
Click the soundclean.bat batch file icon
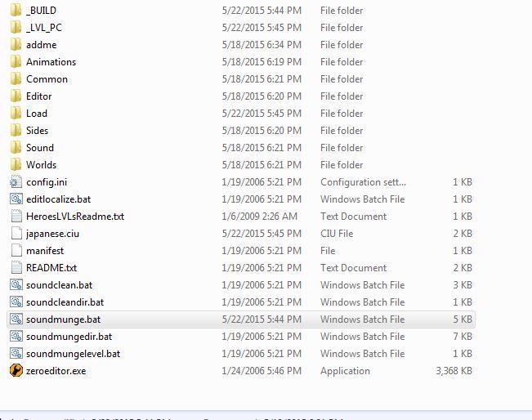click(x=16, y=285)
